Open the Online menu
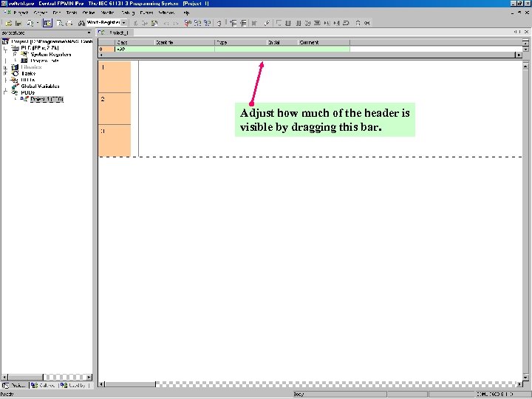 click(x=89, y=13)
